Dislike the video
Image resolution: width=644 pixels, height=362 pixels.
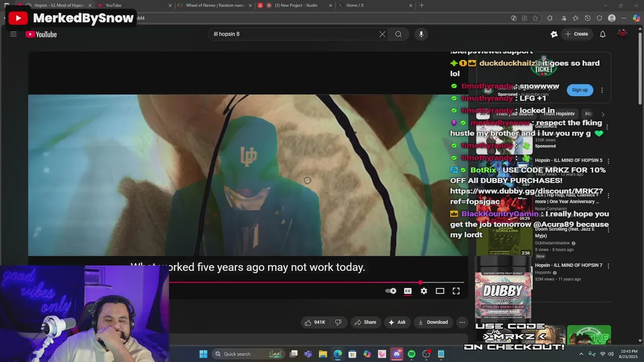[x=338, y=322]
